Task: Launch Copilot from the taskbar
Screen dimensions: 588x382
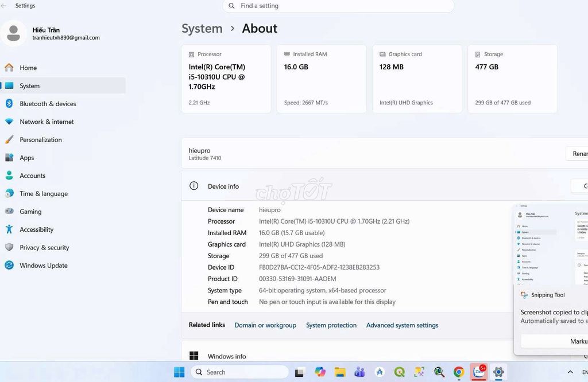Action: pyautogui.click(x=320, y=372)
